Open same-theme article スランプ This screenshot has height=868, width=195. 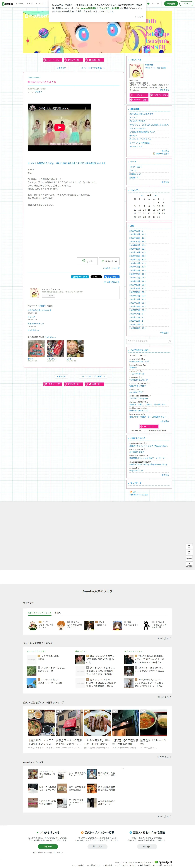pyautogui.click(x=31, y=317)
